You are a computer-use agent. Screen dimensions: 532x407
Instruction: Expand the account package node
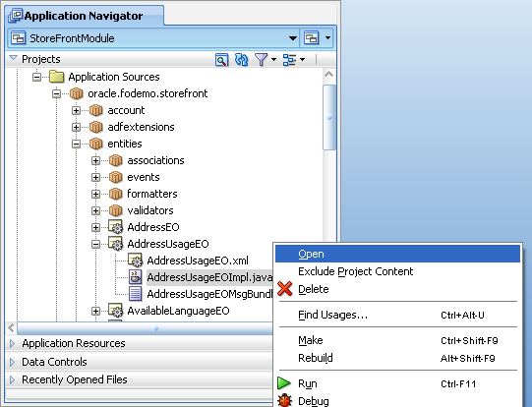(76, 110)
